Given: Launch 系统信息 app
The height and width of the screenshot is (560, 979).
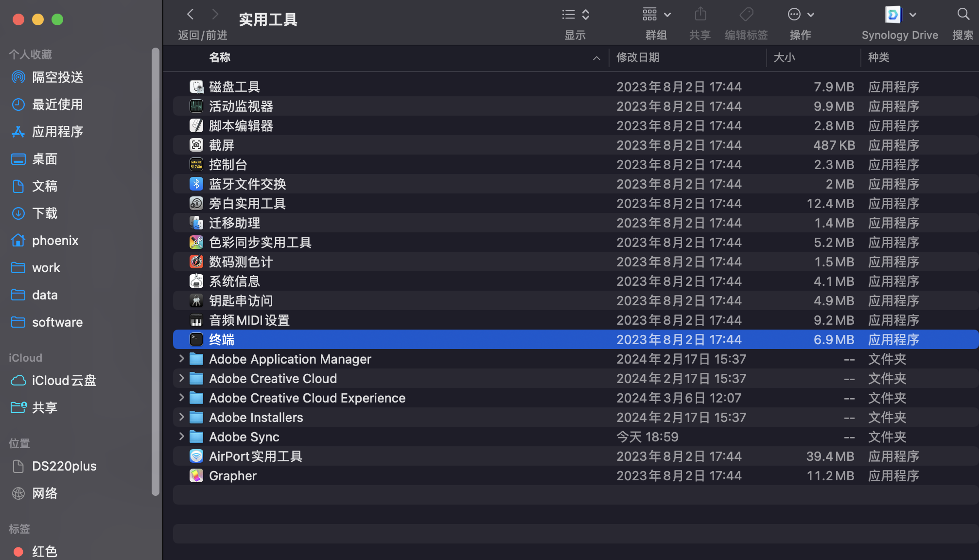Looking at the screenshot, I should point(235,281).
